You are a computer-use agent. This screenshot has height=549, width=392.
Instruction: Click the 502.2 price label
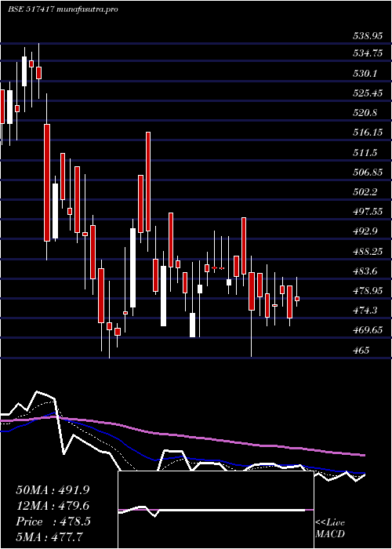point(365,192)
